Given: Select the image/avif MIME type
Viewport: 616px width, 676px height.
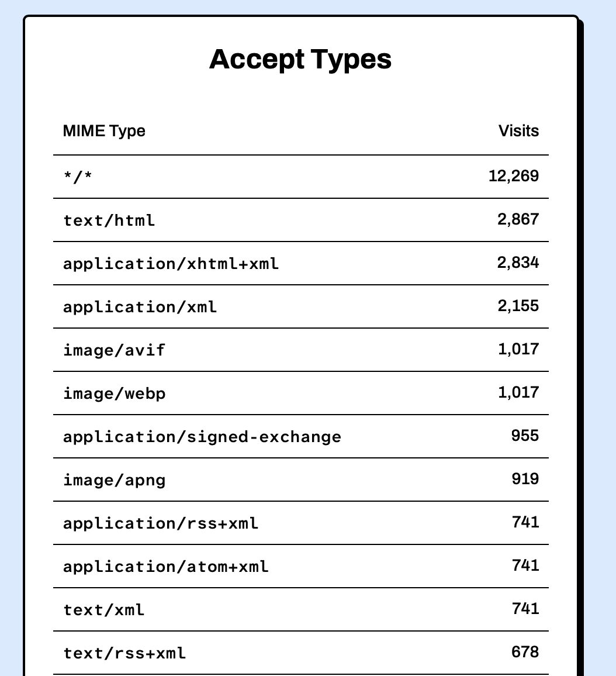Looking at the screenshot, I should [114, 350].
